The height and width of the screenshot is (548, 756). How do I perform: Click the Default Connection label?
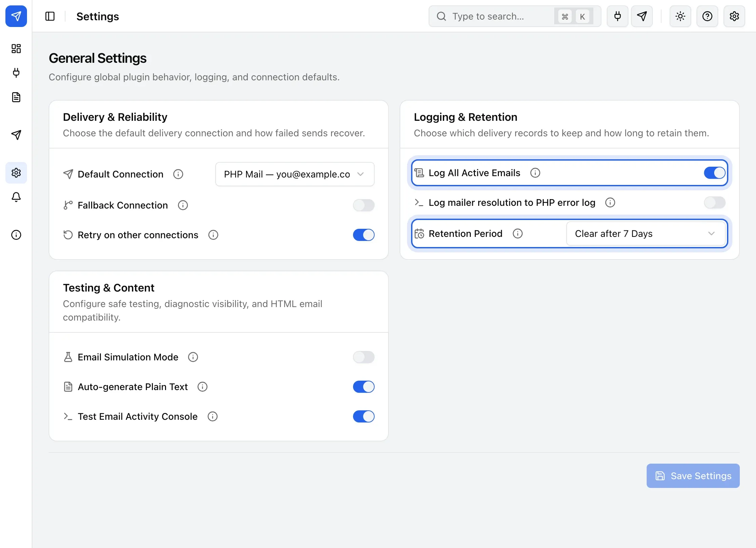tap(120, 174)
